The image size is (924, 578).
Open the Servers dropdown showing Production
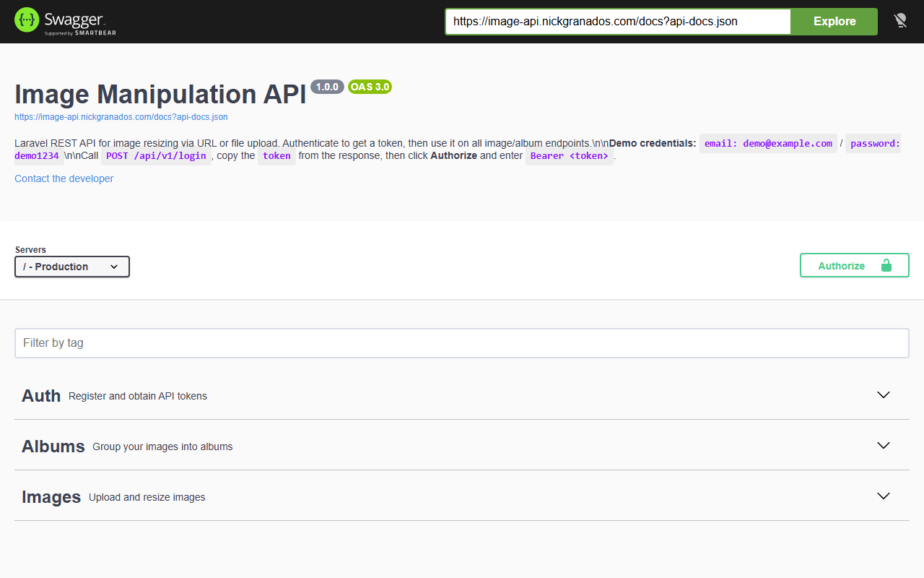(72, 267)
